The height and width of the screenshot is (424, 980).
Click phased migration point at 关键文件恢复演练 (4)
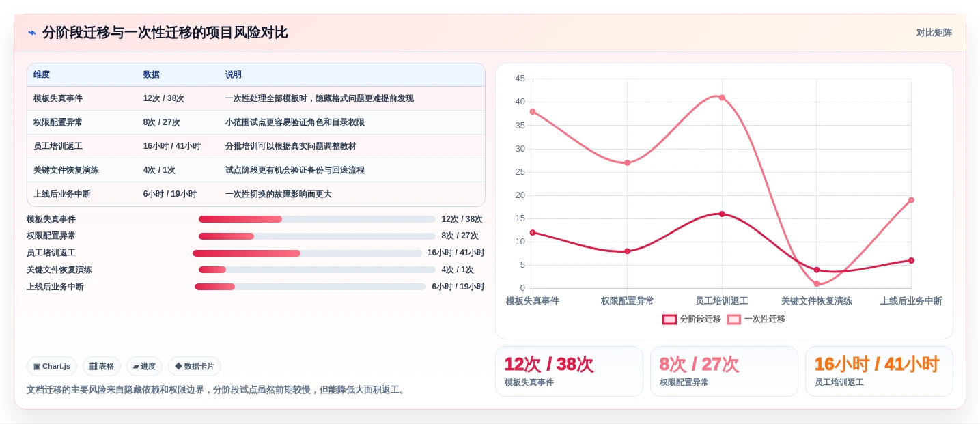pos(817,270)
